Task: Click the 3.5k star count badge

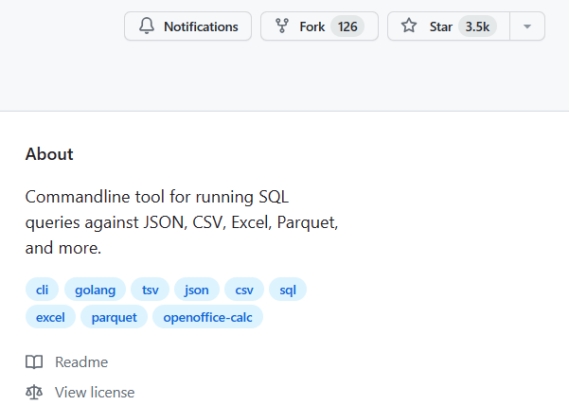Action: [477, 26]
